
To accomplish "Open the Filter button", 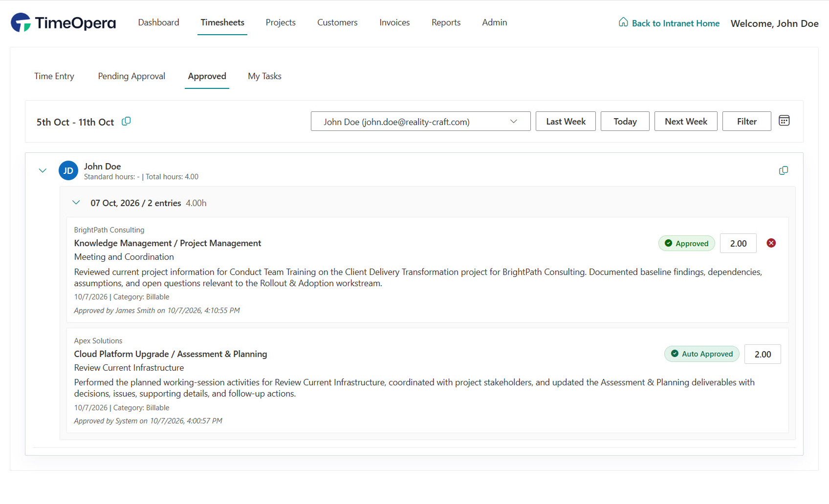I will pos(747,121).
